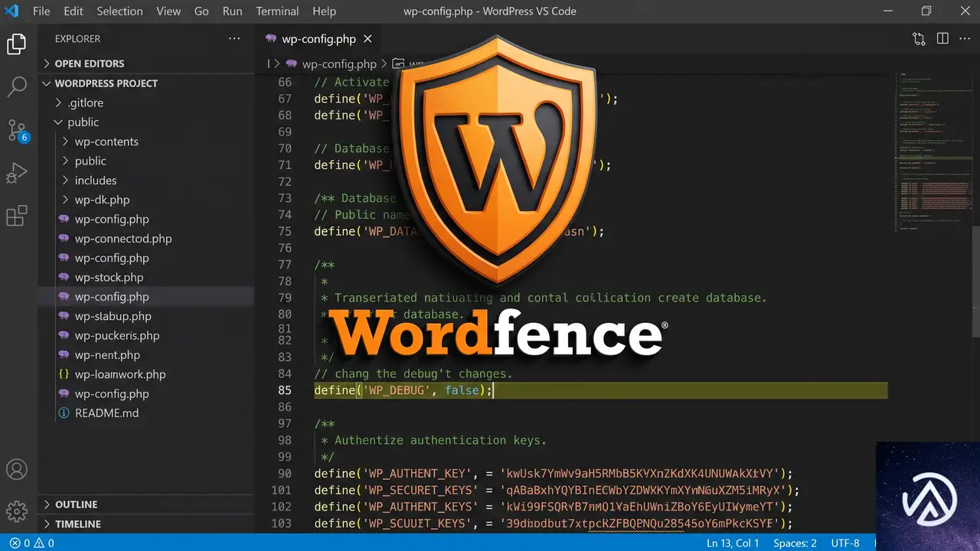Screen dimensions: 980x551
Task: Click the code minimap
Action: coord(933,152)
